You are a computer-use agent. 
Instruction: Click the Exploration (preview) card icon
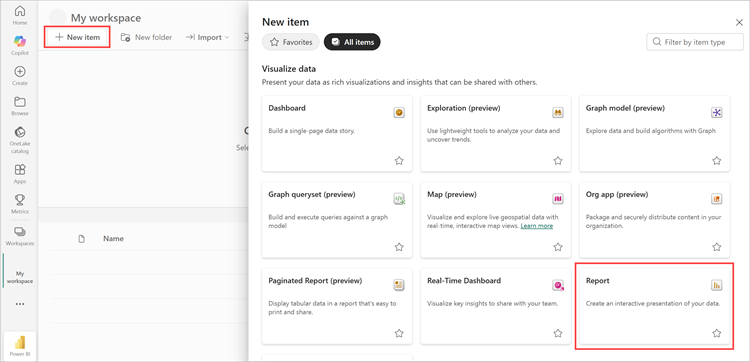tap(558, 112)
